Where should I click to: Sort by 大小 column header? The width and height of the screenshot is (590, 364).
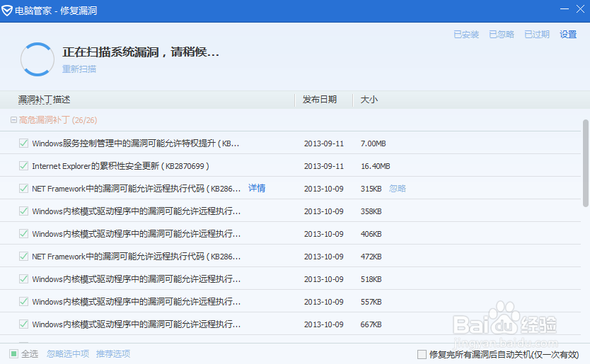click(x=369, y=100)
